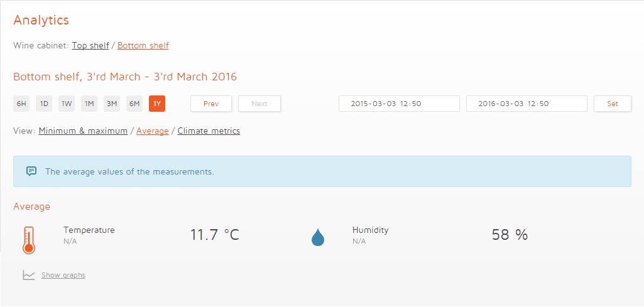Click the graph line icon beside Show graphs
644x307 pixels.
click(x=29, y=275)
